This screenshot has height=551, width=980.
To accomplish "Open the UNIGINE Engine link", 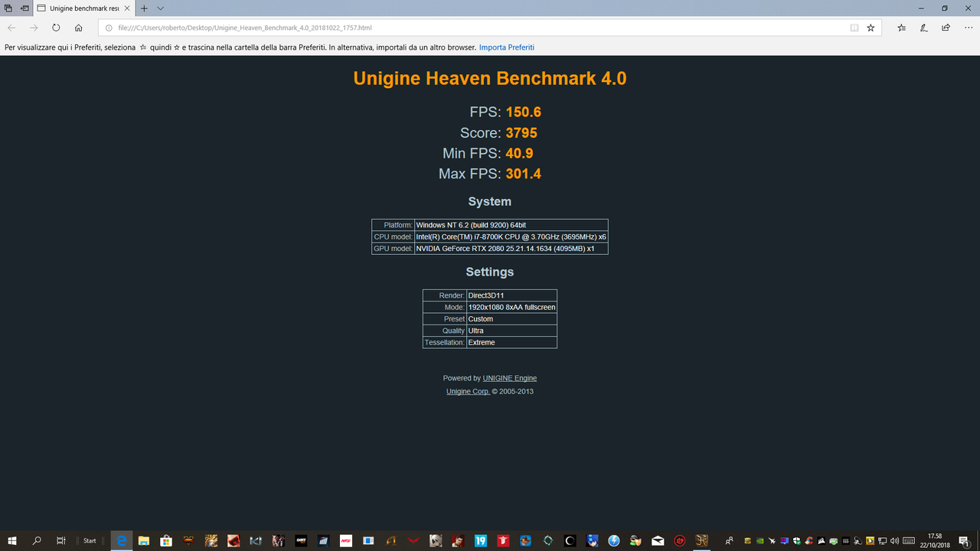I will (x=510, y=378).
